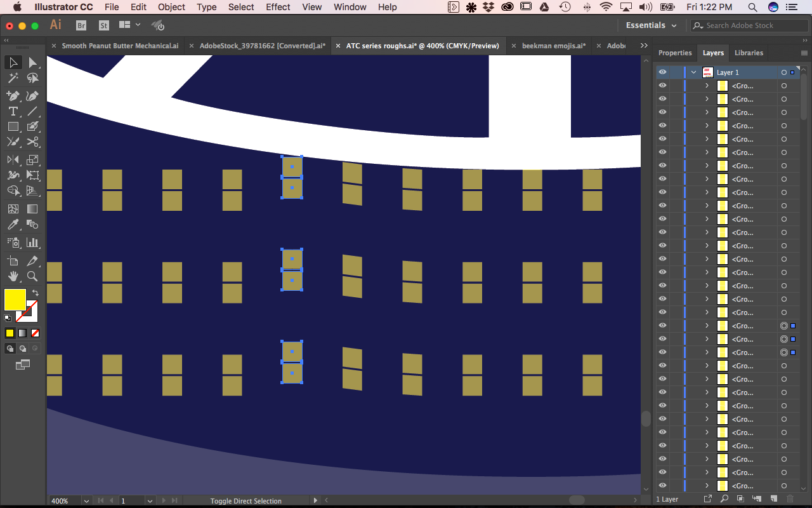Select the Type tool

pos(13,111)
